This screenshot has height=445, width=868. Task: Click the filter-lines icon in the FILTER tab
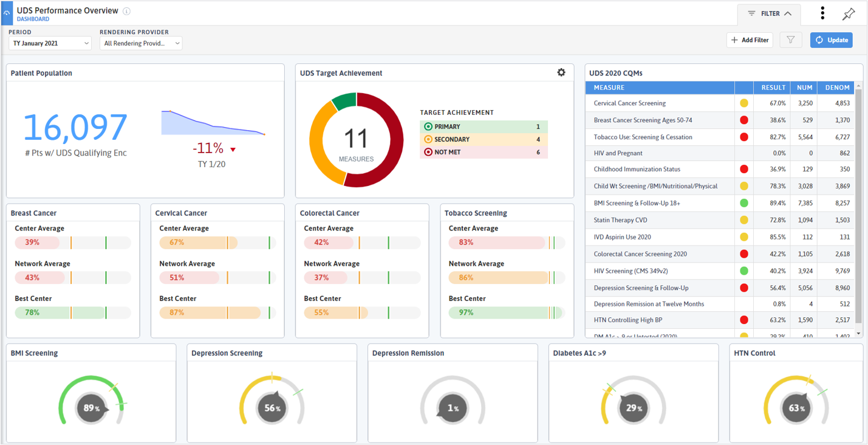tap(752, 13)
